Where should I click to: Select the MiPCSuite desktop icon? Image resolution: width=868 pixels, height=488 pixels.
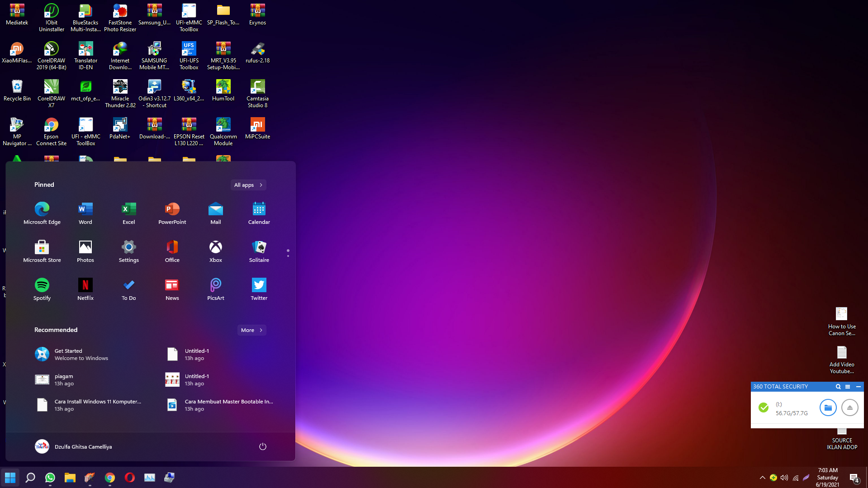pyautogui.click(x=258, y=128)
